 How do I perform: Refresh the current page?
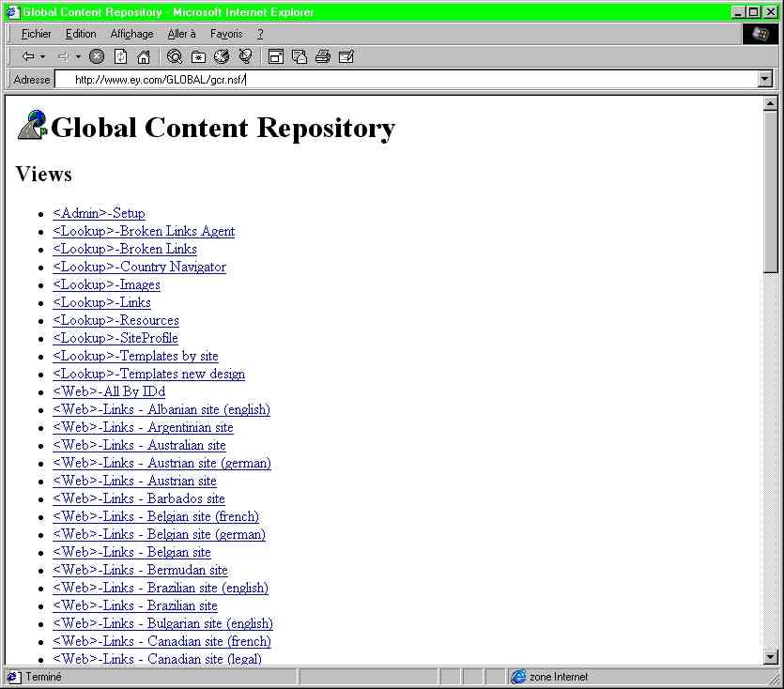[x=120, y=56]
